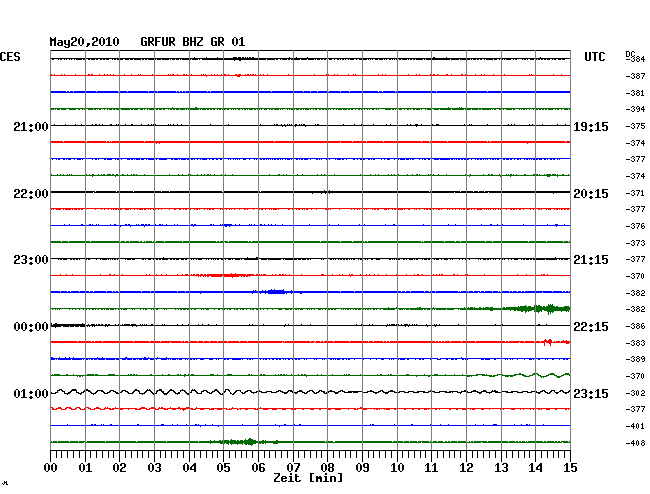
Task: Click the date label 'May20,2010'
Action: coord(85,42)
